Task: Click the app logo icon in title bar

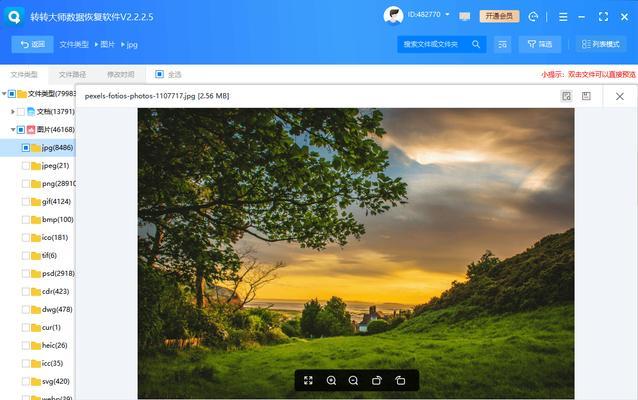Action: pyautogui.click(x=14, y=17)
